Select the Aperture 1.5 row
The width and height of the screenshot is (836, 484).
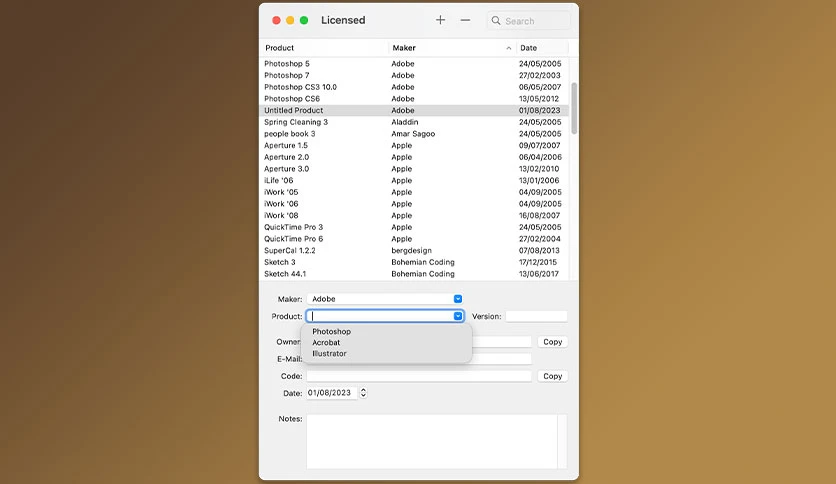(414, 146)
